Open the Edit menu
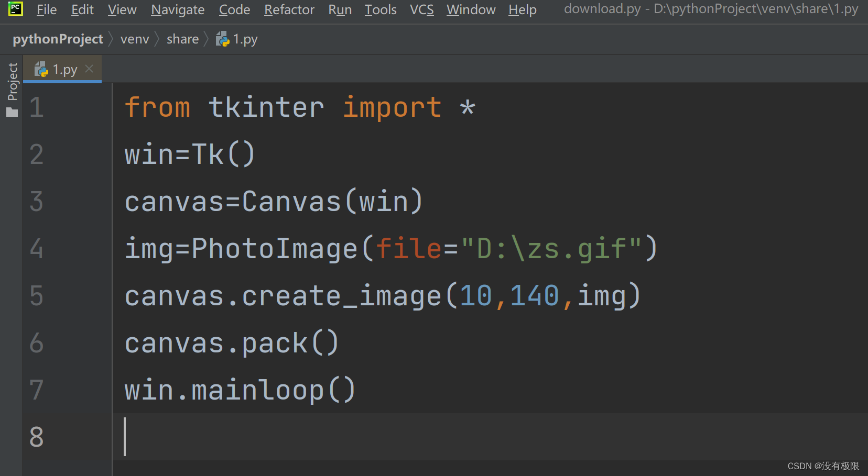This screenshot has height=476, width=868. coord(82,10)
